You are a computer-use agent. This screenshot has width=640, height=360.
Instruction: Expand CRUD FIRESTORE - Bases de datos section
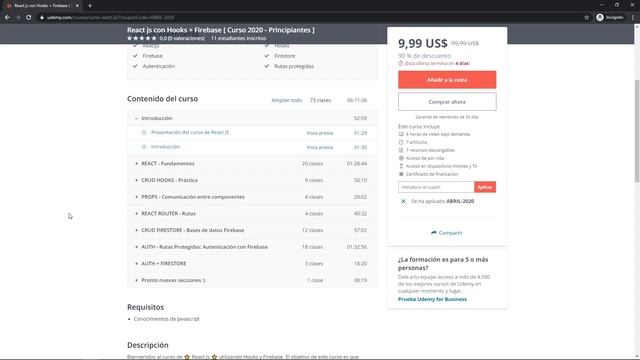252,230
